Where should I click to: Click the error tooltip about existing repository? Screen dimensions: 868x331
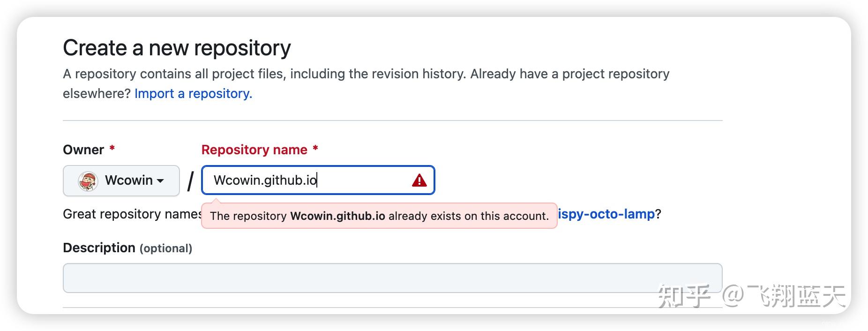point(379,216)
